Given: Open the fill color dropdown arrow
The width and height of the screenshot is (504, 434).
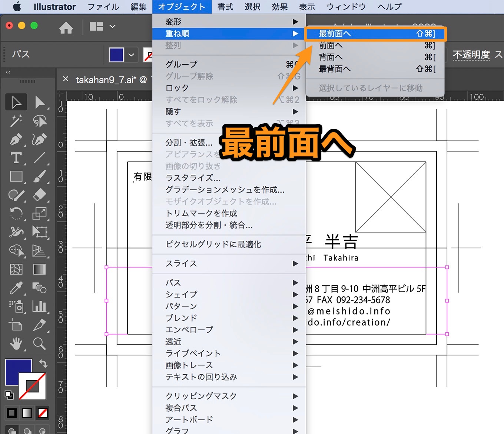Looking at the screenshot, I should tap(131, 55).
